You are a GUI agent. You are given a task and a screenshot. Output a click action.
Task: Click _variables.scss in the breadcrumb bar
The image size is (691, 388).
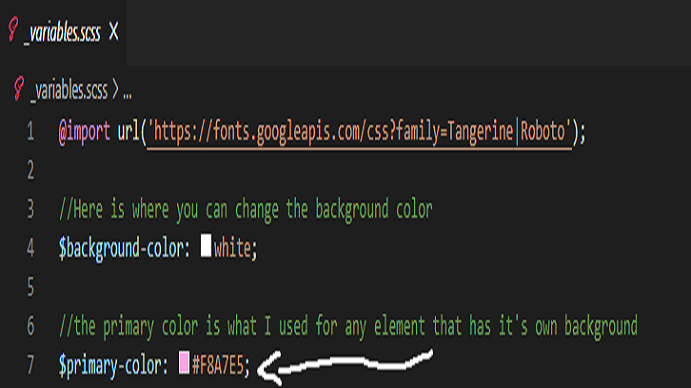(x=69, y=91)
